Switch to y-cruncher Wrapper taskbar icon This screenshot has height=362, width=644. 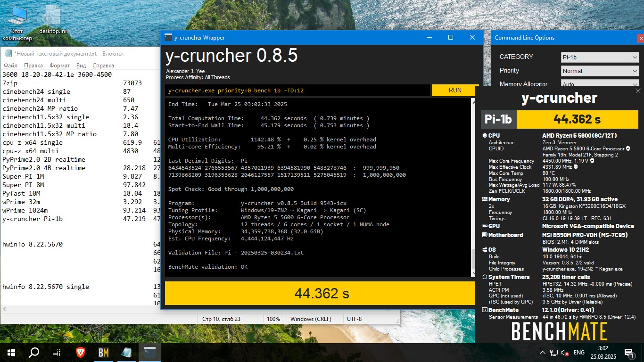(x=150, y=352)
